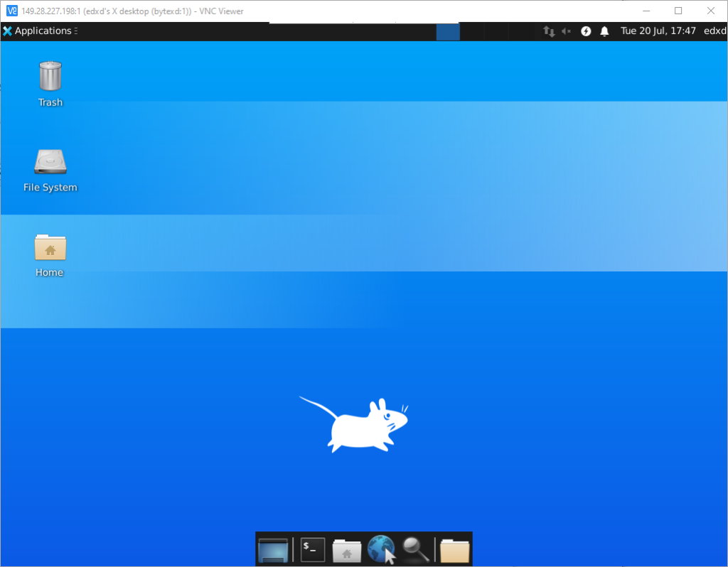The width and height of the screenshot is (728, 567).
Task: Show the desktop using the leftmost dock icon
Action: click(x=273, y=549)
